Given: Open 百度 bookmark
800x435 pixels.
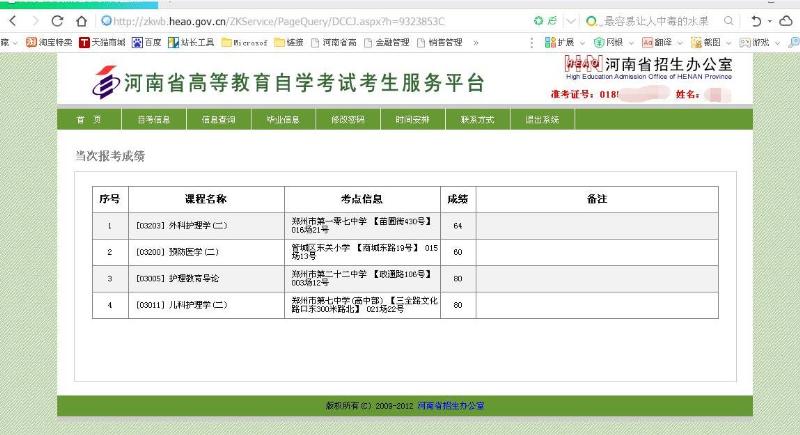Looking at the screenshot, I should 146,42.
